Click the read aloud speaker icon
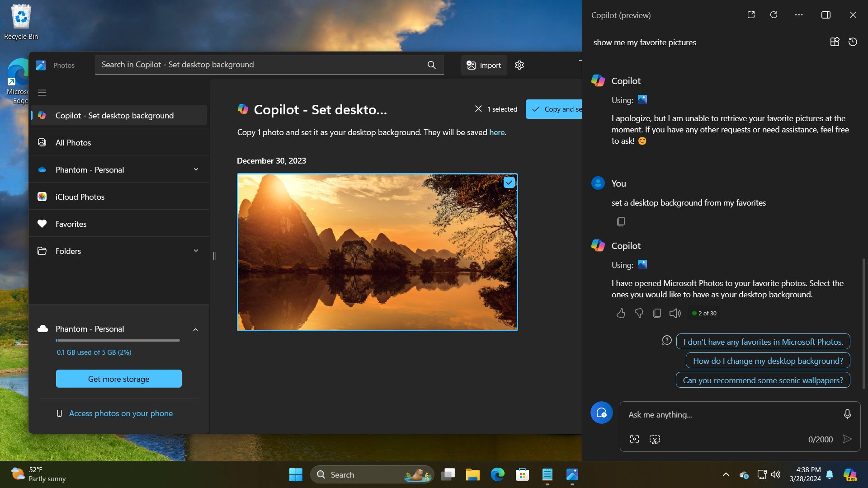 [675, 313]
